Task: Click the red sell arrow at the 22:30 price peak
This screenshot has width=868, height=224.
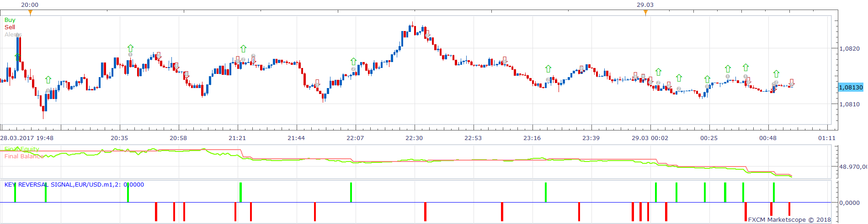Action: click(427, 34)
